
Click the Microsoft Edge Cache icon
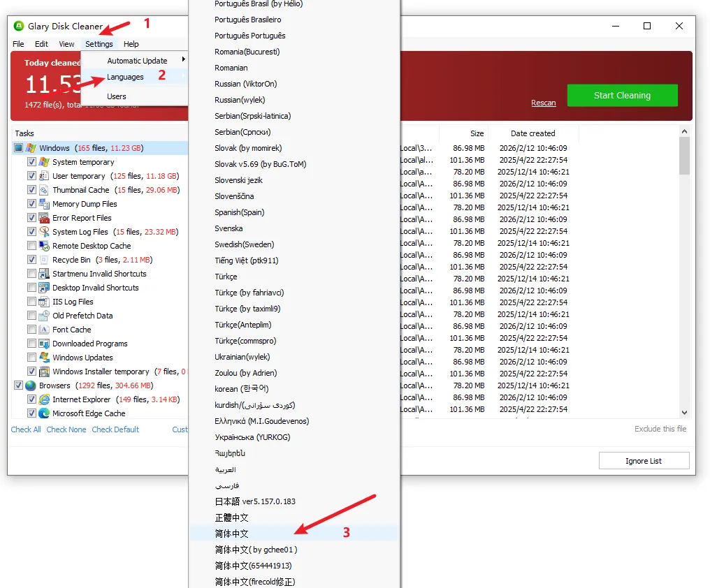(44, 413)
